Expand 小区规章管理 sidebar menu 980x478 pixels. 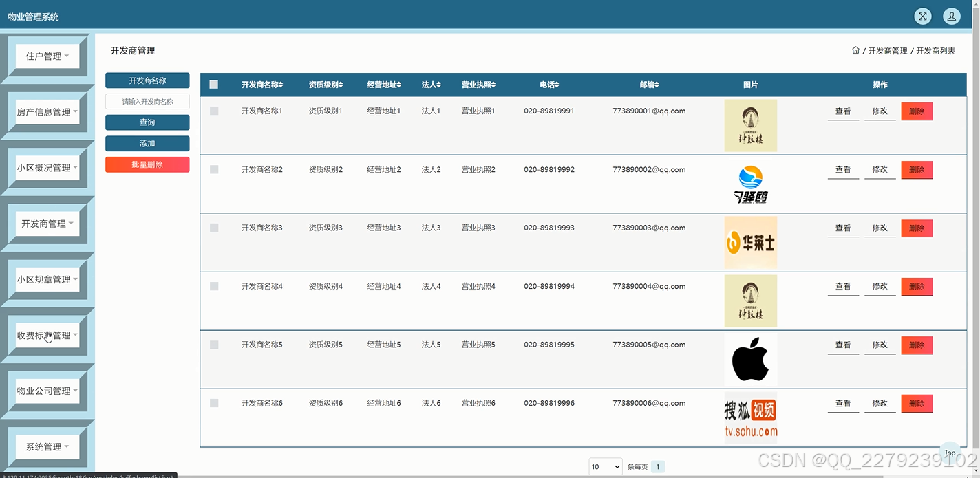pyautogui.click(x=47, y=280)
